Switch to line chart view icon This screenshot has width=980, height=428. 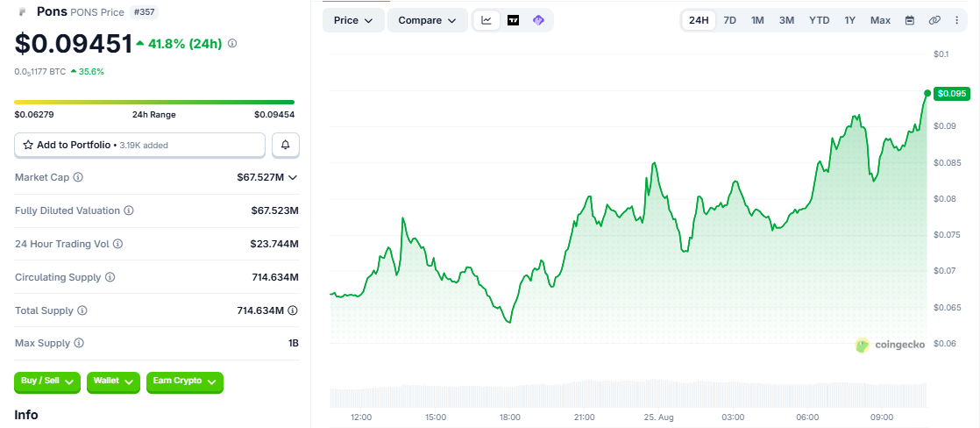tap(486, 20)
